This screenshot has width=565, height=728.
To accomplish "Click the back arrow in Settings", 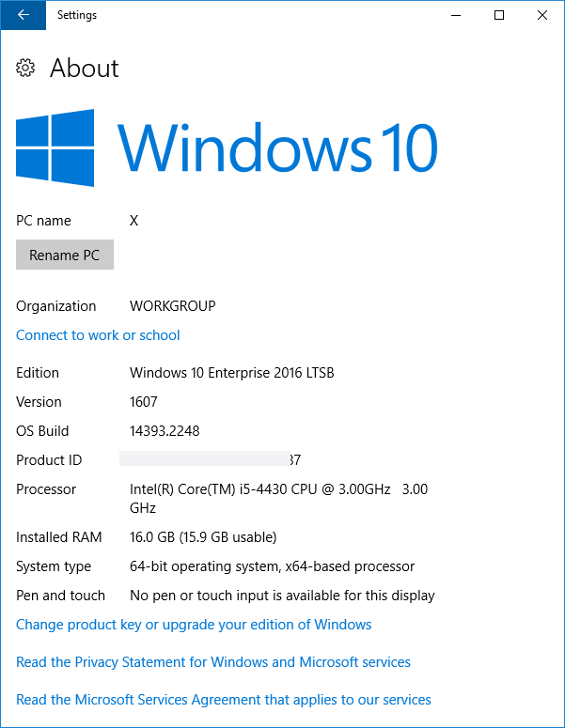I will 23,15.
